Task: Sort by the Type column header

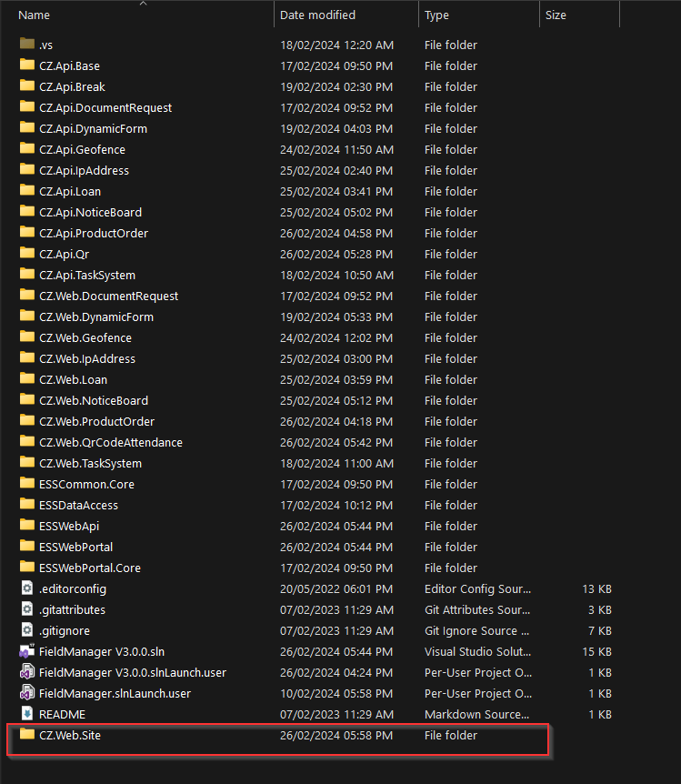Action: [x=436, y=15]
